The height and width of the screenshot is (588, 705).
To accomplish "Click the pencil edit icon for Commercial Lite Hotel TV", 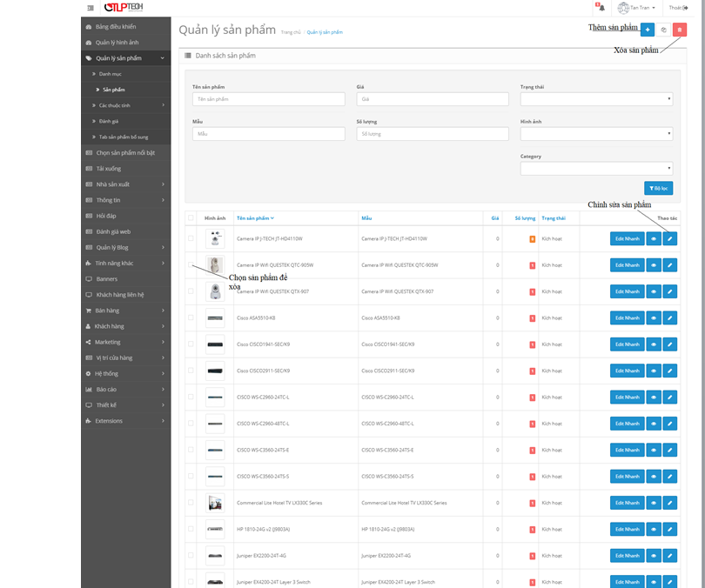I will click(x=670, y=503).
